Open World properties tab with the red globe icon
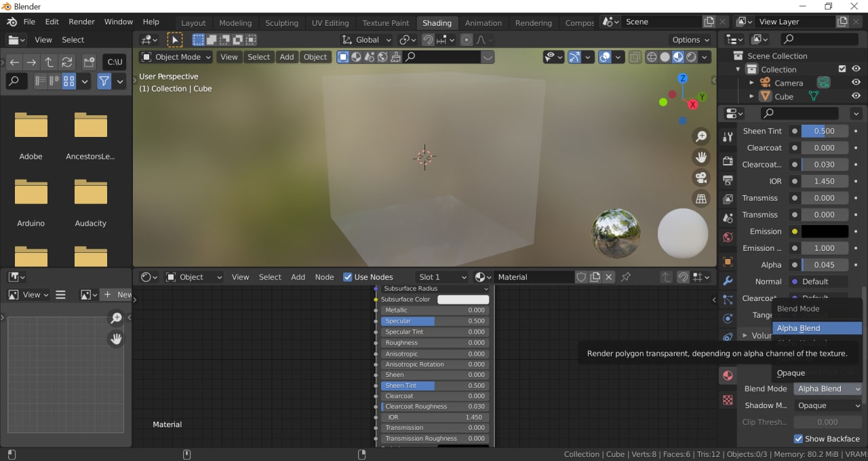Screen dimensions: 868x461 coord(728,237)
